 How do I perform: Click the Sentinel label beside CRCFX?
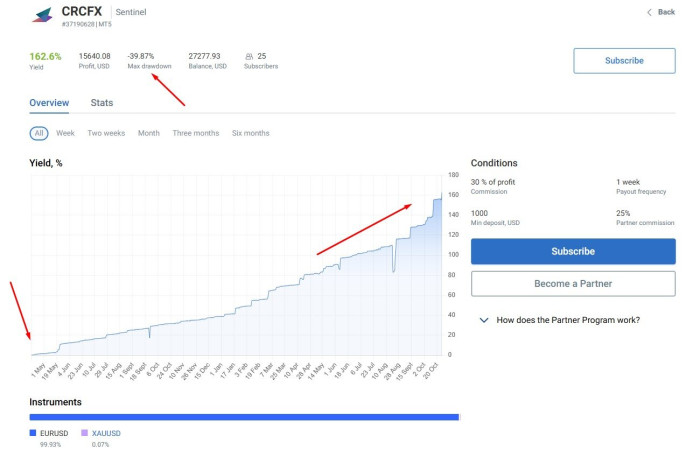click(x=131, y=12)
